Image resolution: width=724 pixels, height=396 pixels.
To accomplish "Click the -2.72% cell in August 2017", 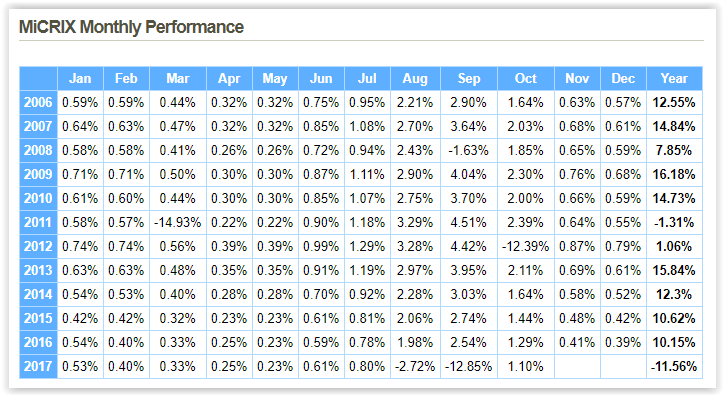I will click(x=415, y=366).
